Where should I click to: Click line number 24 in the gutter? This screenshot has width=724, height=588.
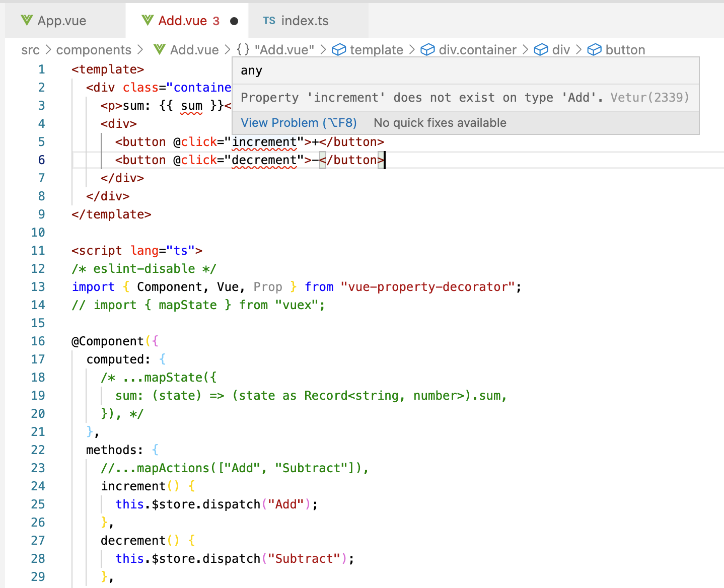click(x=38, y=486)
